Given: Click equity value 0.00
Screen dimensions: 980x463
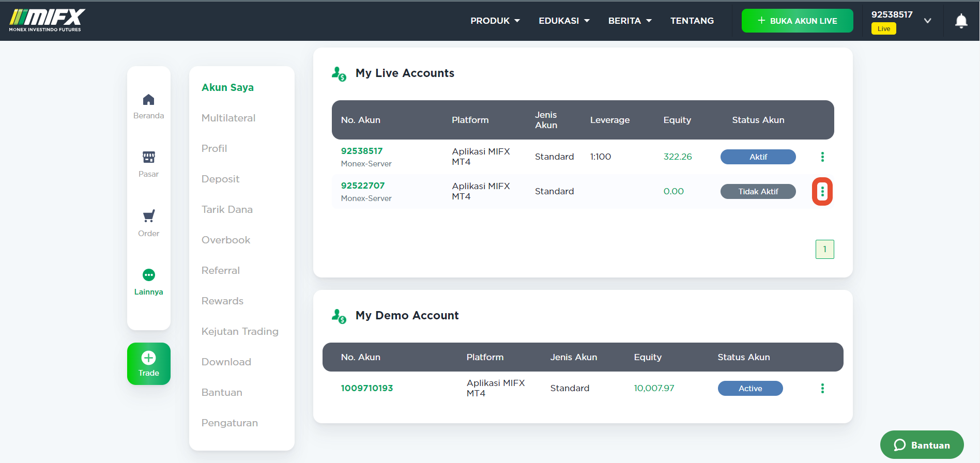Looking at the screenshot, I should click(x=673, y=191).
